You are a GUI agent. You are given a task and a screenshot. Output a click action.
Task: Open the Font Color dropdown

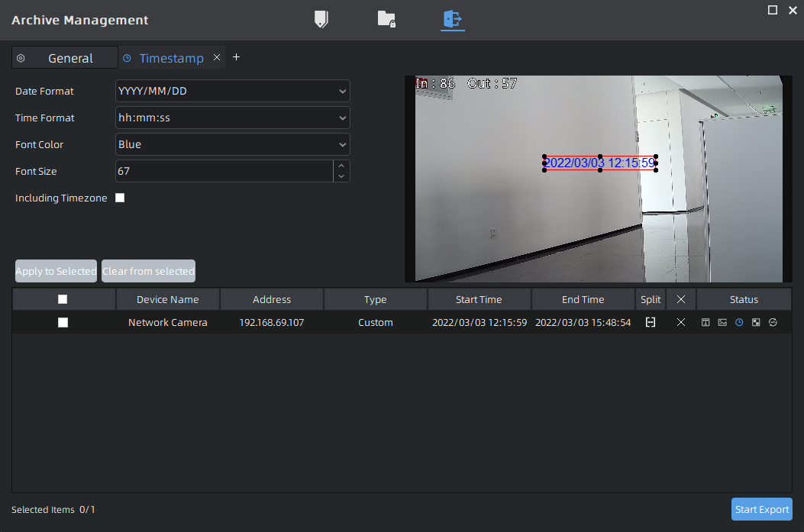(x=232, y=145)
